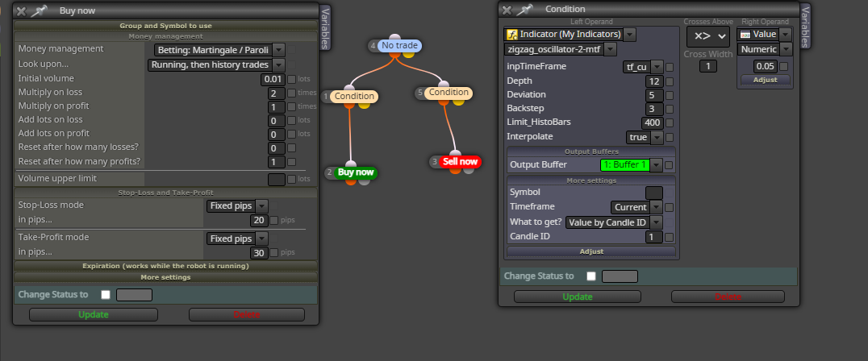Click orange output connector under No trade

pos(394,54)
